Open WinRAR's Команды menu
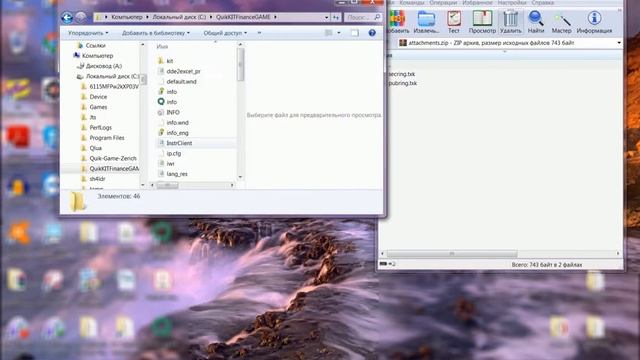Image resolution: width=640 pixels, height=360 pixels. (411, 2)
